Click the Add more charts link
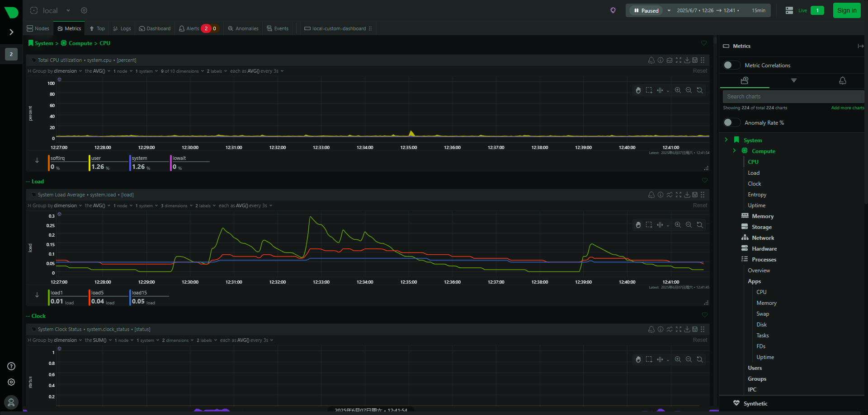868x415 pixels. (x=847, y=108)
